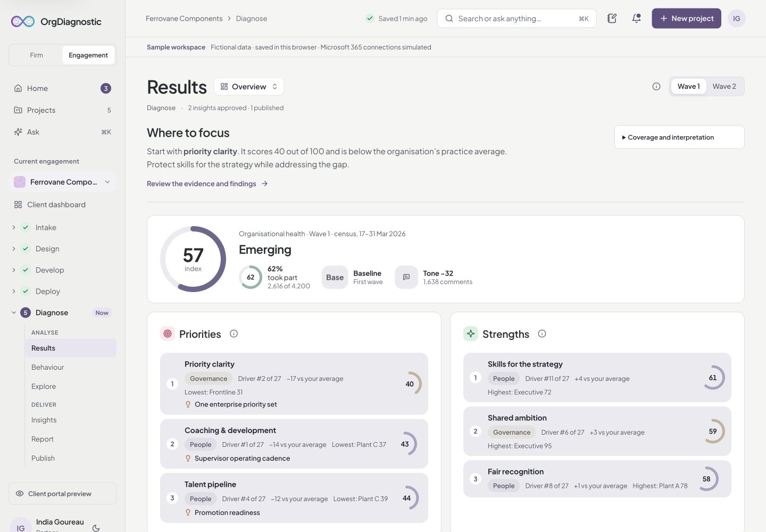This screenshot has height=532, width=766.
Task: Open the notes compose icon in the header
Action: click(x=612, y=19)
